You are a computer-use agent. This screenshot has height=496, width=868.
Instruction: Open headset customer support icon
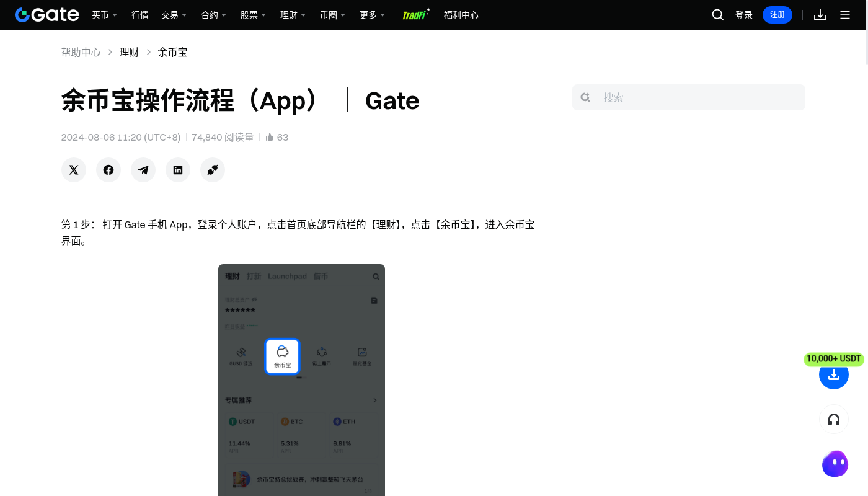pyautogui.click(x=834, y=420)
